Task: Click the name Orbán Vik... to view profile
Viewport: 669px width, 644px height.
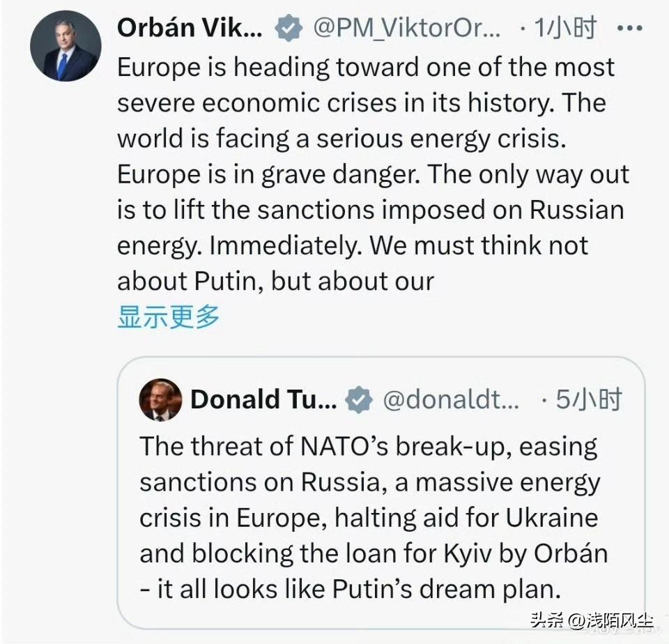Action: [x=188, y=28]
